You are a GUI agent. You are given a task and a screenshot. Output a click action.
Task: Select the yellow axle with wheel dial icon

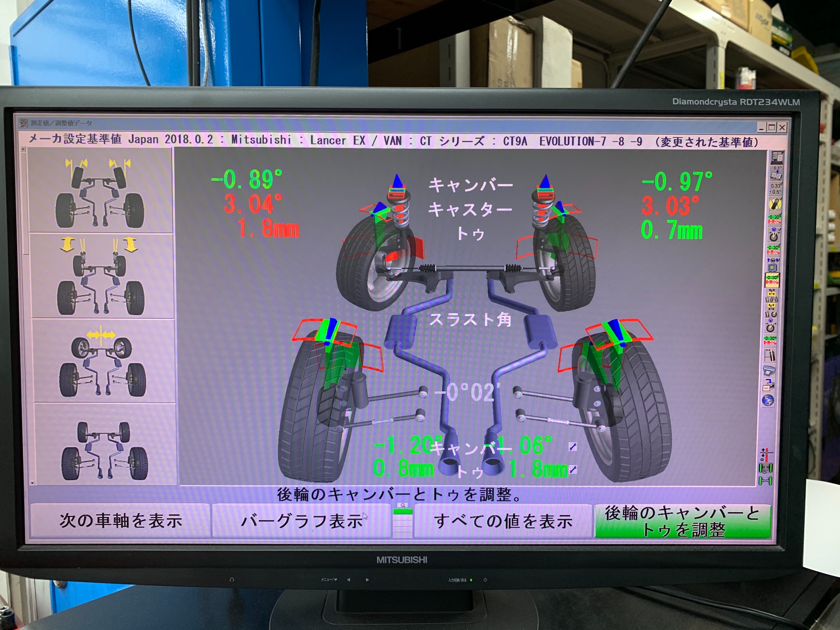[772, 310]
